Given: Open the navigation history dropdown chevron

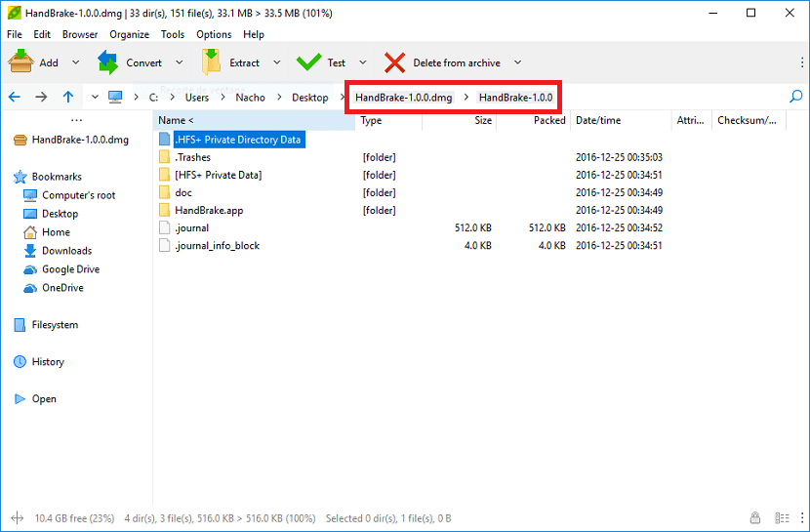Looking at the screenshot, I should coord(95,97).
